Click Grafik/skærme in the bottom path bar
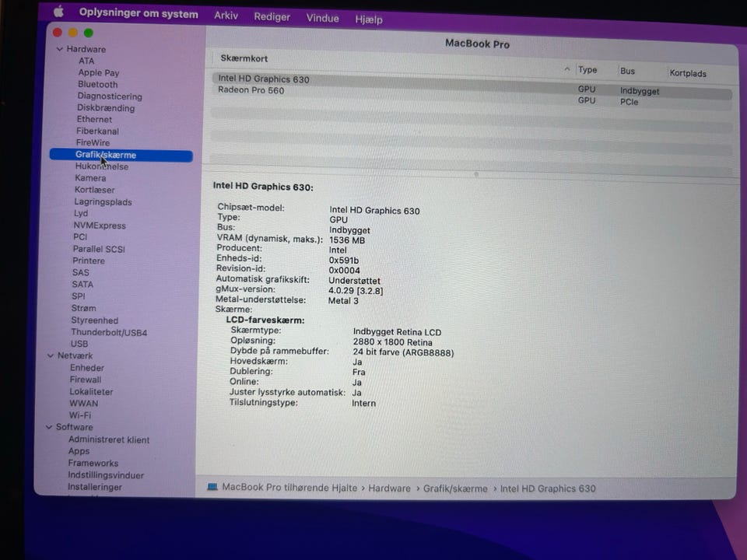This screenshot has width=747, height=560. pos(455,488)
